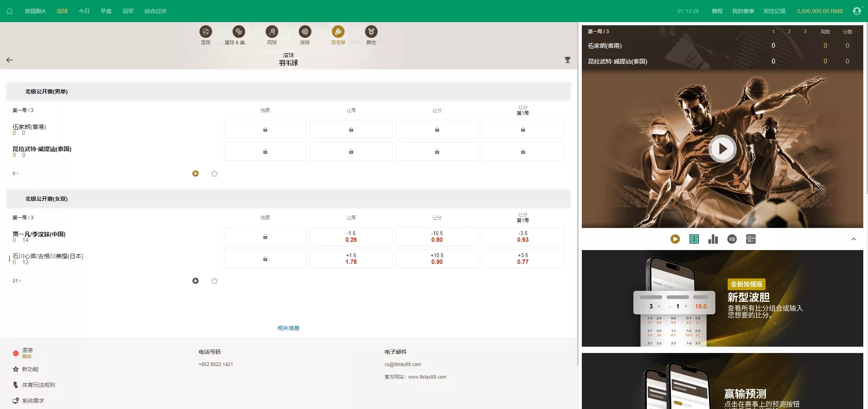868x409 pixels.
Task: Open the user account profile icon
Action: click(x=857, y=11)
